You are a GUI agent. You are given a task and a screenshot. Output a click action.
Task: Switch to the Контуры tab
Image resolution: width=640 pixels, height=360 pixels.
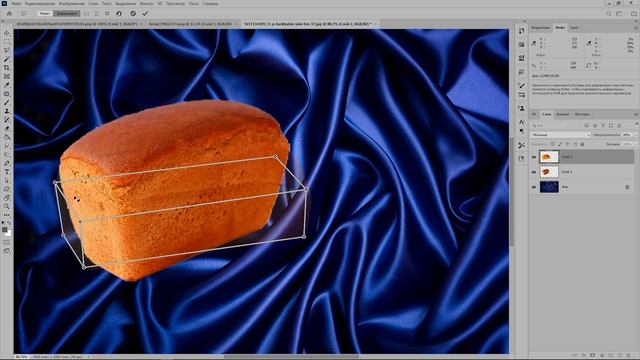pos(582,114)
